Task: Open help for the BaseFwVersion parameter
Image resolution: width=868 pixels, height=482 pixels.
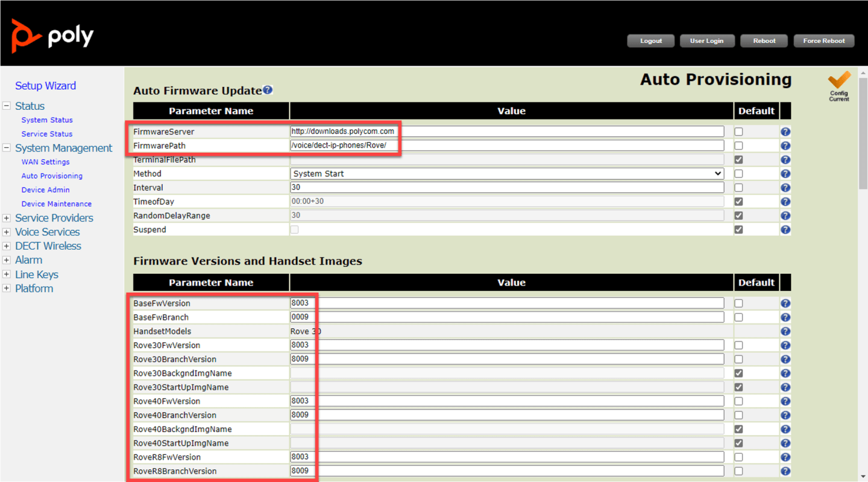Action: (x=785, y=303)
